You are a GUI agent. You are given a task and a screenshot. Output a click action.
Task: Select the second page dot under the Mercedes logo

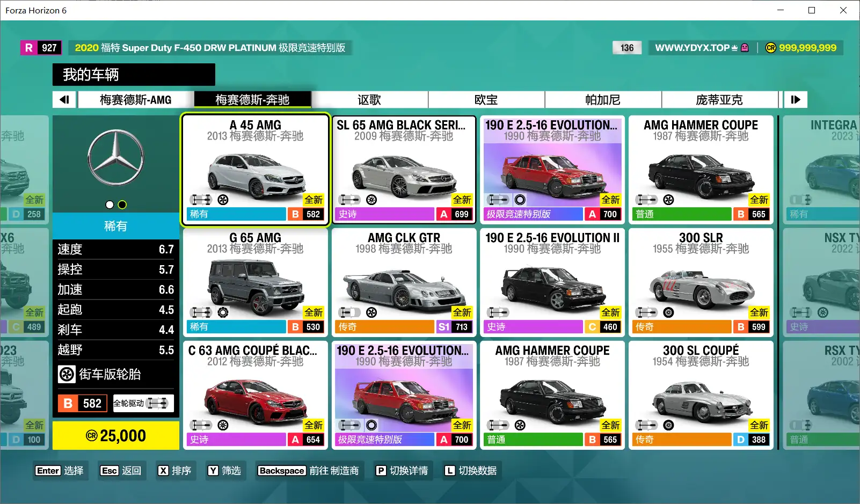(x=122, y=204)
